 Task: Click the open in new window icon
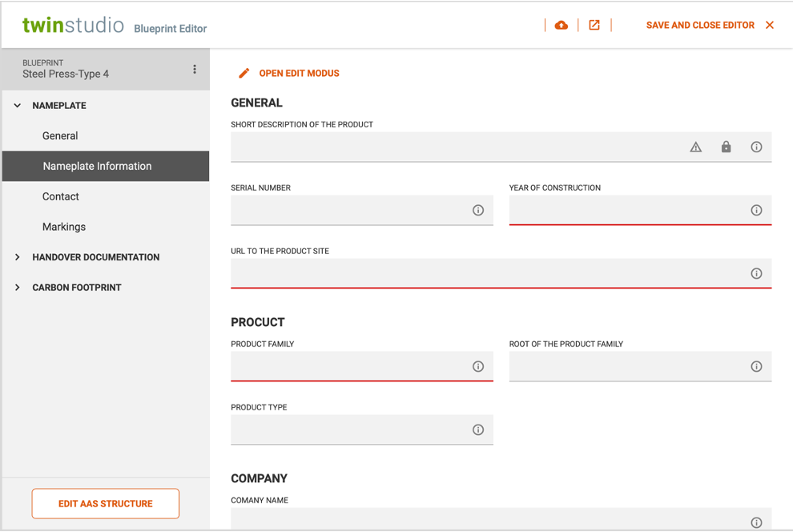pyautogui.click(x=594, y=25)
